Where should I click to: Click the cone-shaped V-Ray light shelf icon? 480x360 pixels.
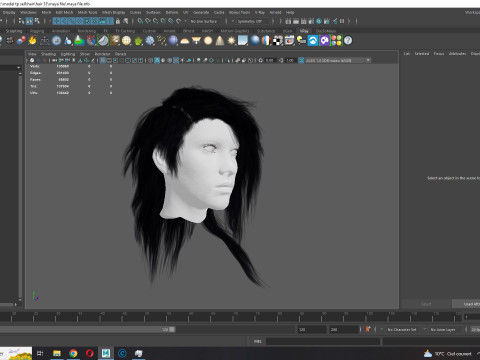220,41
